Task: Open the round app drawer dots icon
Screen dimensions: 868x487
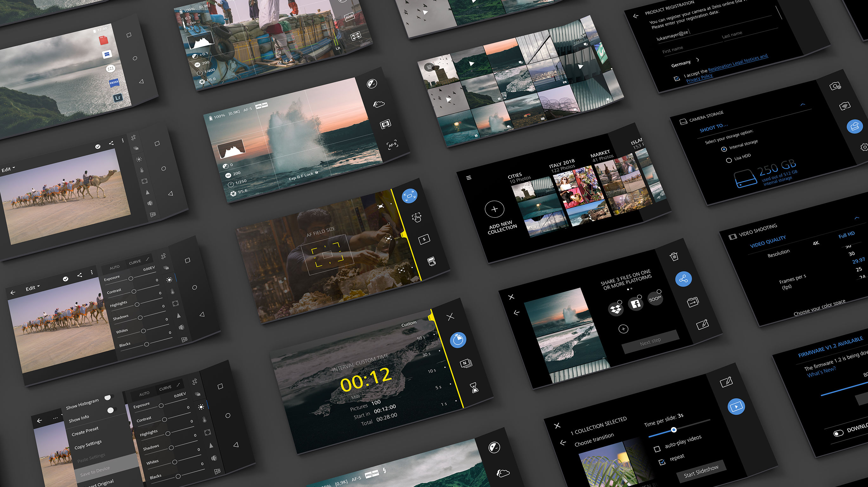Action: pyautogui.click(x=111, y=69)
